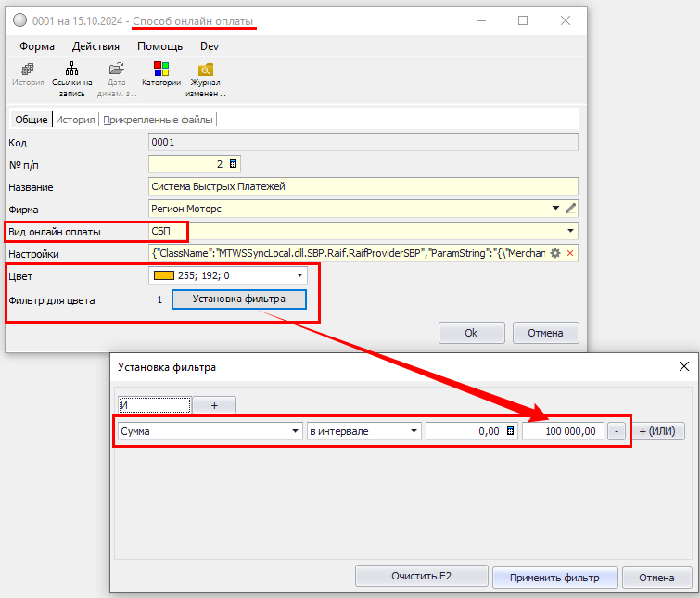Click the orange color swatch in Цвет

point(163,275)
